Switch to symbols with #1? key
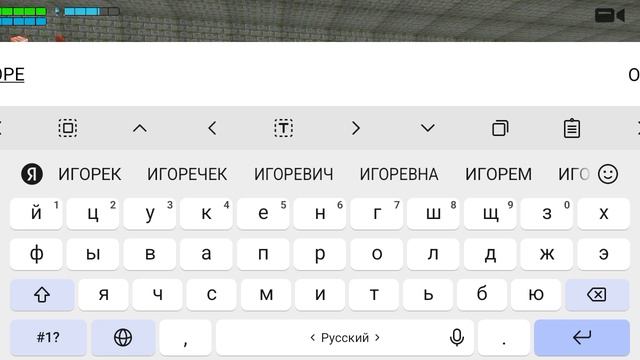 (48, 338)
